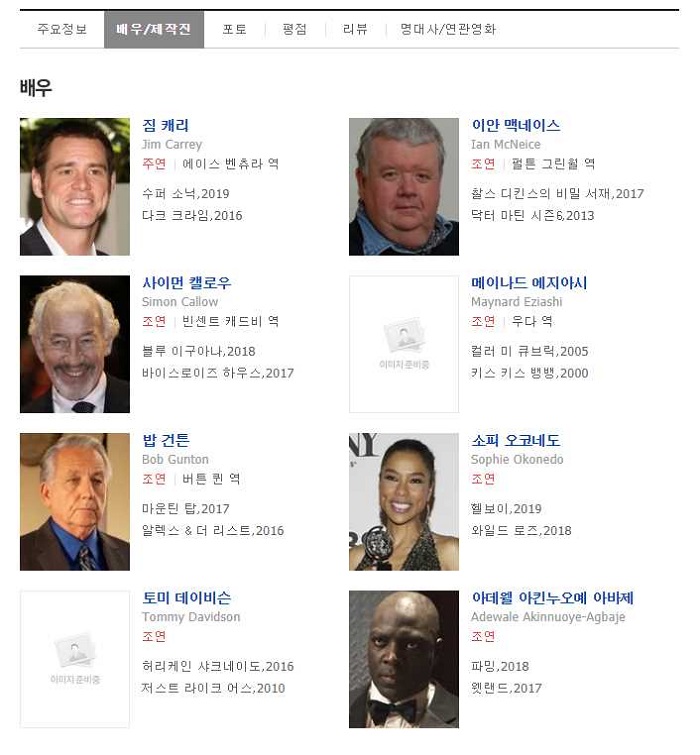Switch to the 주요정보 tab
This screenshot has width=700, height=755.
click(x=62, y=29)
